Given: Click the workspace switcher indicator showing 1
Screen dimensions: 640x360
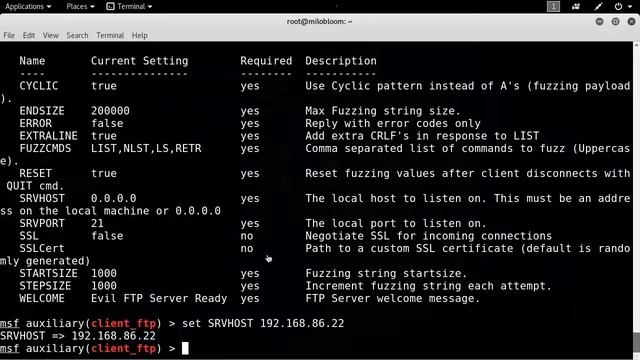Looking at the screenshot, I should 553,7.
